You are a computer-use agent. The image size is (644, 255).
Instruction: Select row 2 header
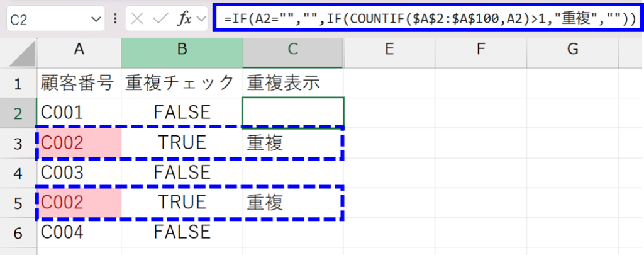point(18,113)
